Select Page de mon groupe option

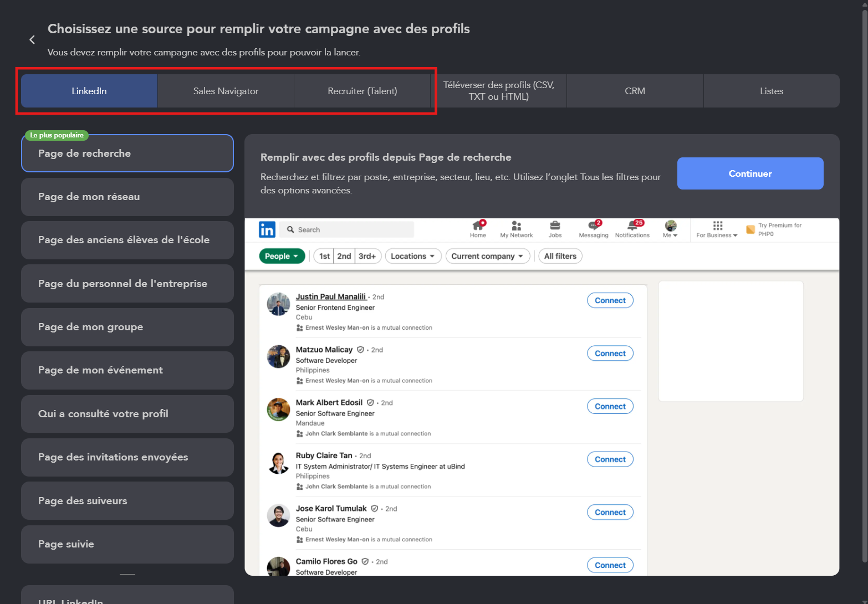click(127, 327)
